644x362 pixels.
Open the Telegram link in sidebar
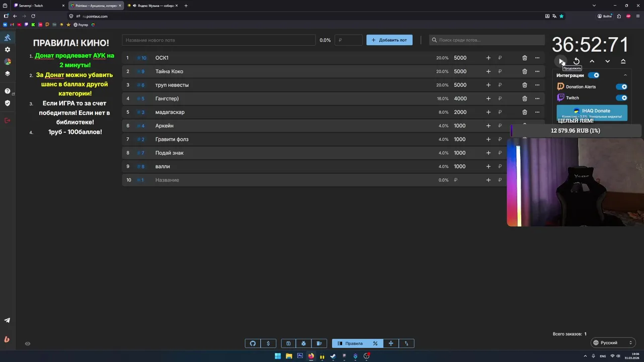tap(7, 320)
